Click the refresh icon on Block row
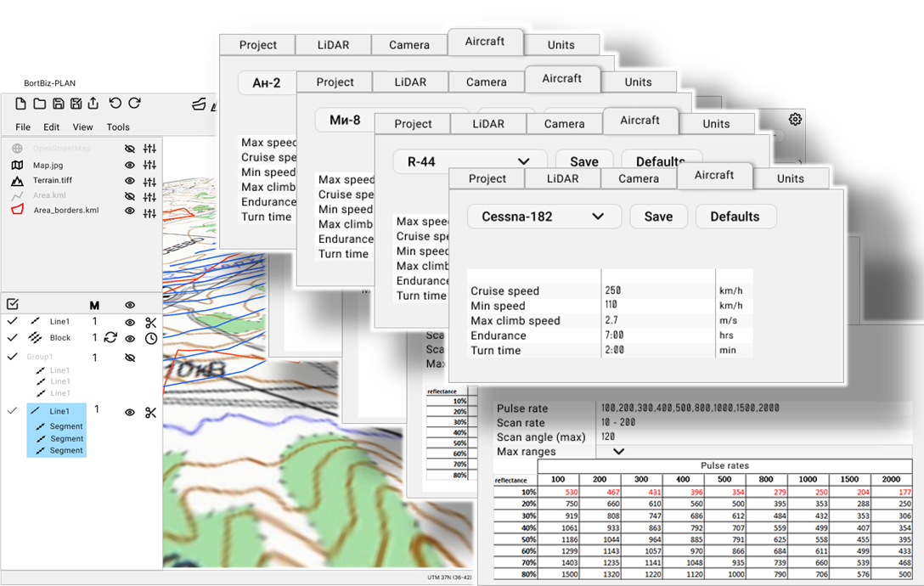 (110, 338)
